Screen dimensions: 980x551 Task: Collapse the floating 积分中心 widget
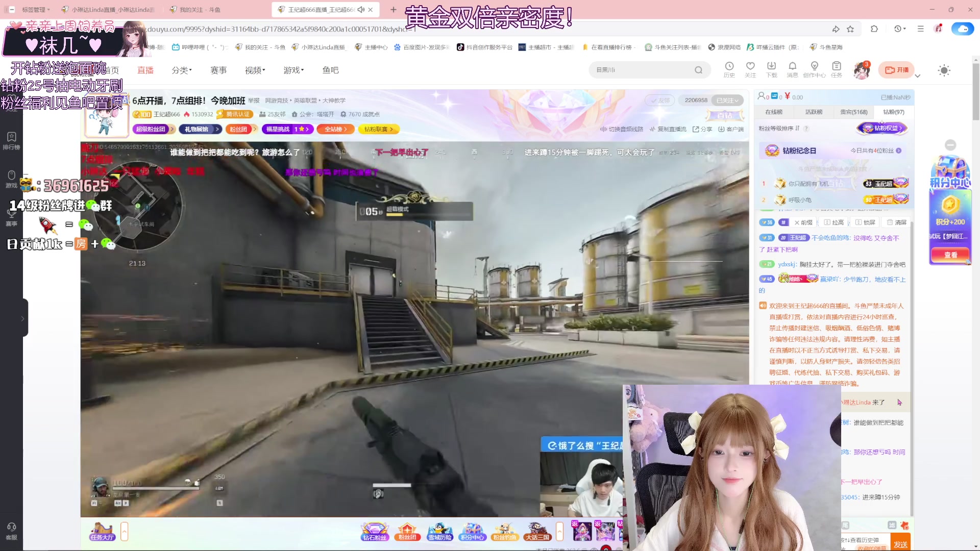point(950,145)
